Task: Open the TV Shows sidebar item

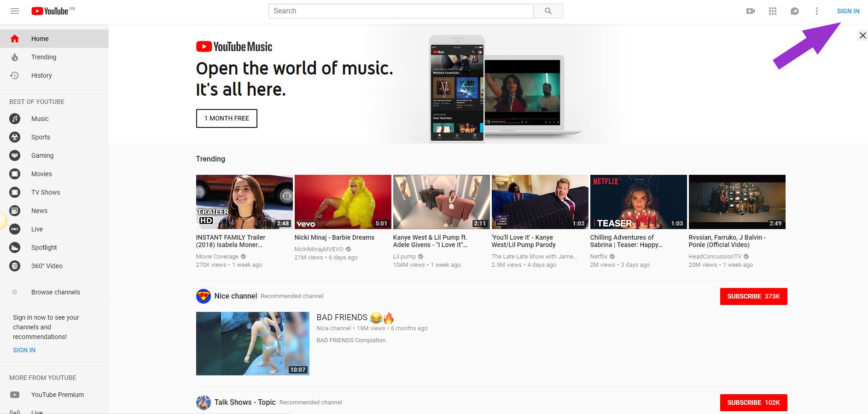Action: coord(54,192)
